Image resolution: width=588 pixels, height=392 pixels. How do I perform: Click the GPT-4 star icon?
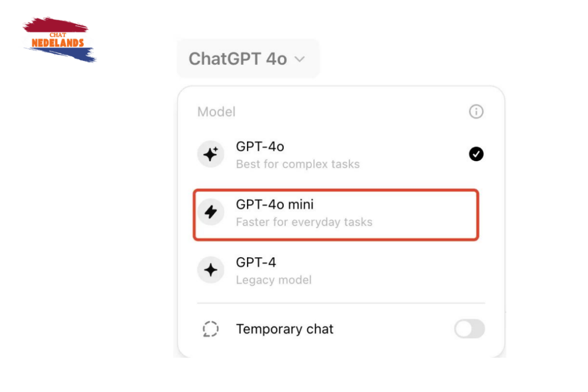pyautogui.click(x=211, y=270)
